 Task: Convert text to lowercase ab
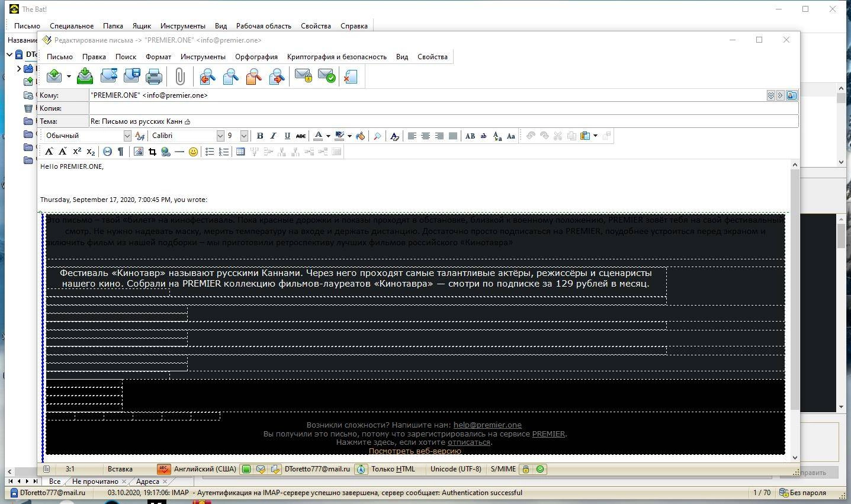pos(483,136)
